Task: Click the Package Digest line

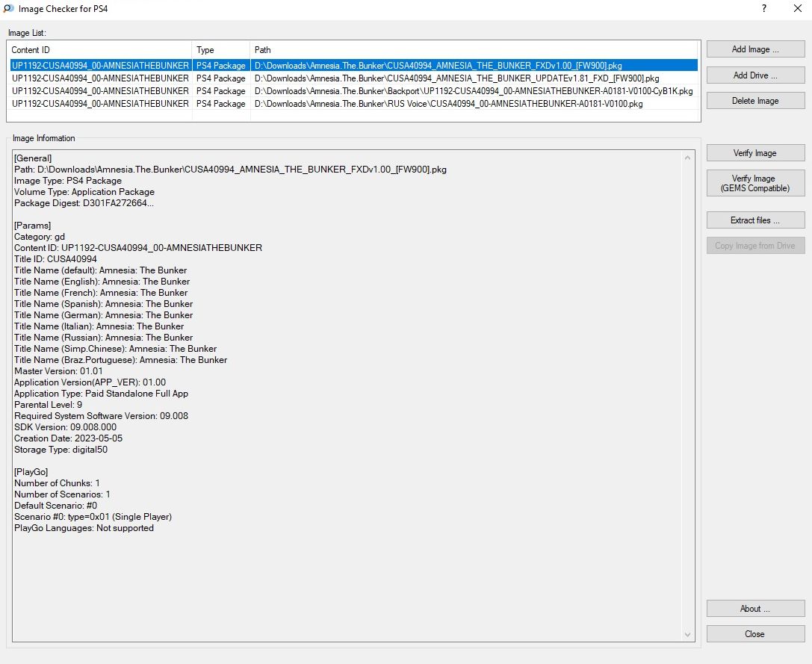Action: 84,203
